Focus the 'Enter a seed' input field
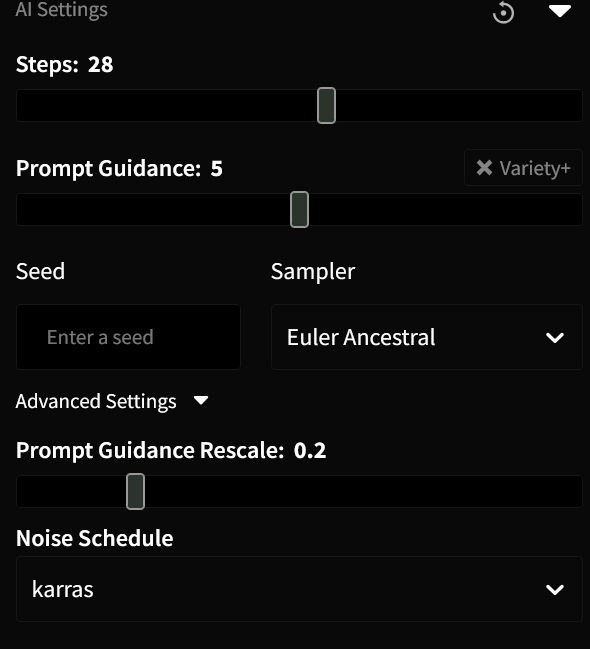590x649 pixels. tap(128, 337)
